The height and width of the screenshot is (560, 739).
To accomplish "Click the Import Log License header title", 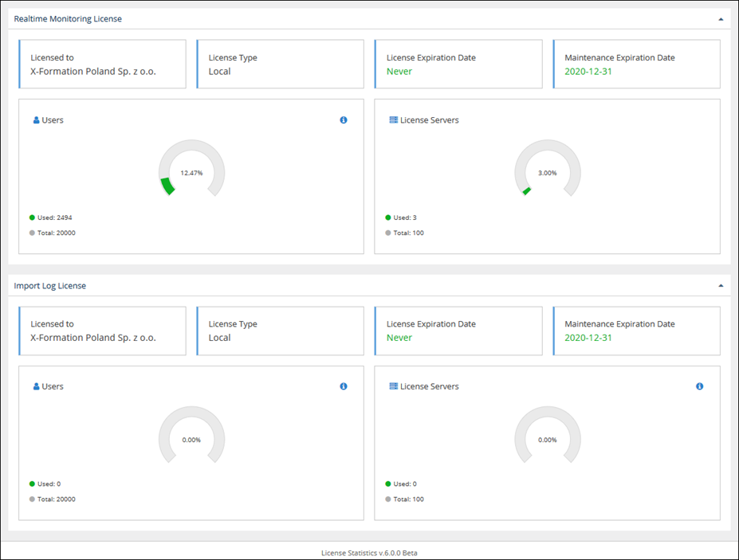I will (50, 285).
